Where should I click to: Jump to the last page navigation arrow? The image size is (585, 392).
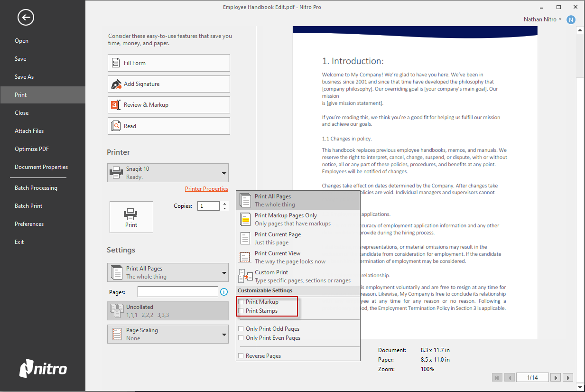pos(568,377)
